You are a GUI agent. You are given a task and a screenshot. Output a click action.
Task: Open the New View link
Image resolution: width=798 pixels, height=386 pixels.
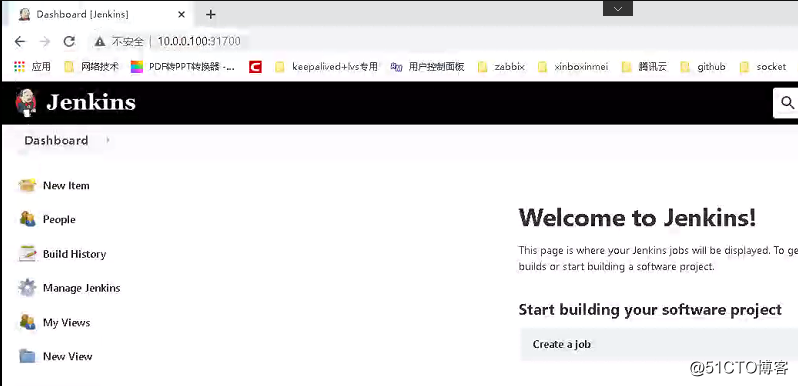[x=67, y=356]
